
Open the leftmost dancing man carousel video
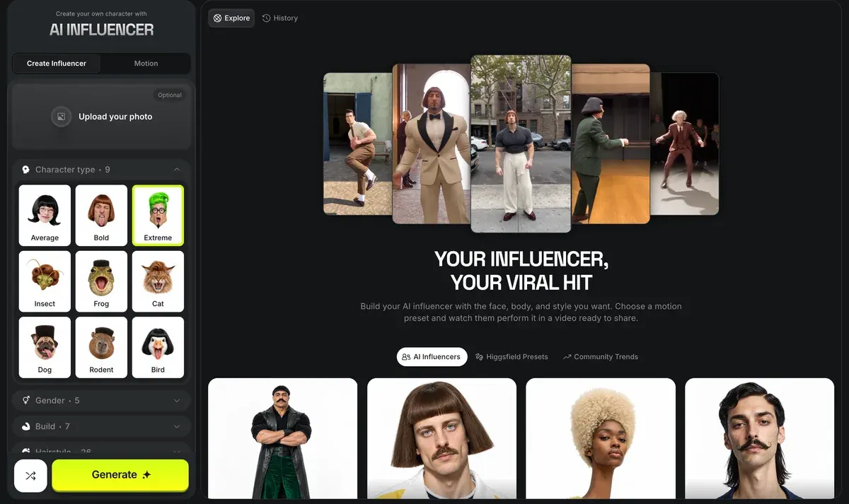(x=358, y=143)
